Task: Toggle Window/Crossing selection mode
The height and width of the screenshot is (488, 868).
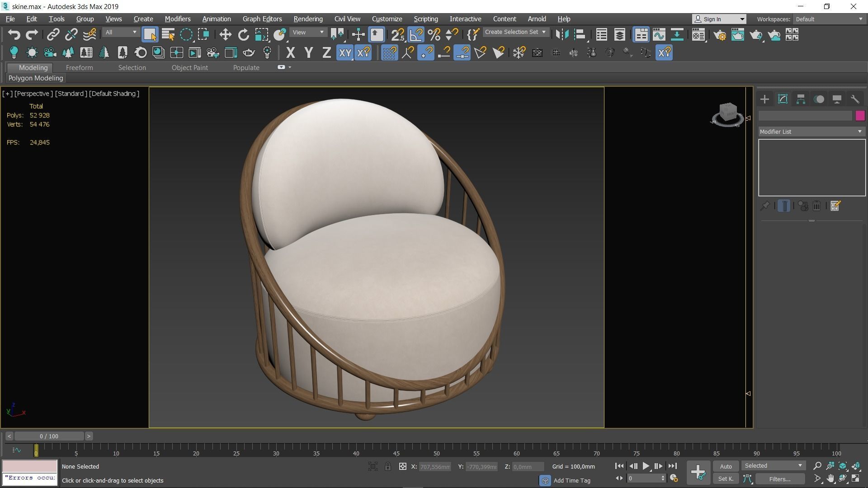Action: (204, 35)
